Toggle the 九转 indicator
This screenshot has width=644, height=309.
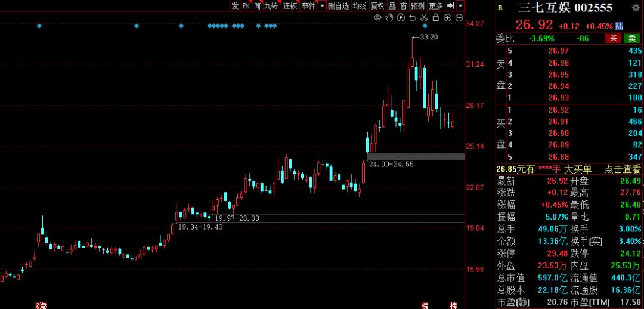(x=271, y=6)
